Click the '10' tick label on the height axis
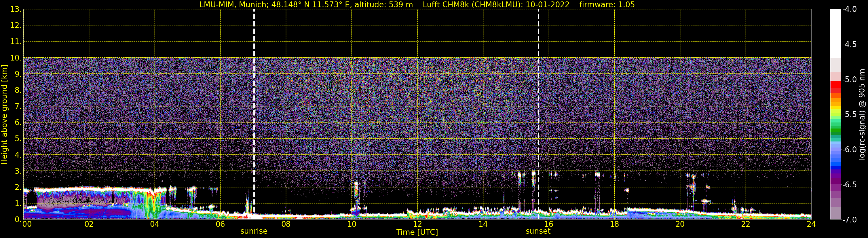The image size is (868, 238). point(15,58)
